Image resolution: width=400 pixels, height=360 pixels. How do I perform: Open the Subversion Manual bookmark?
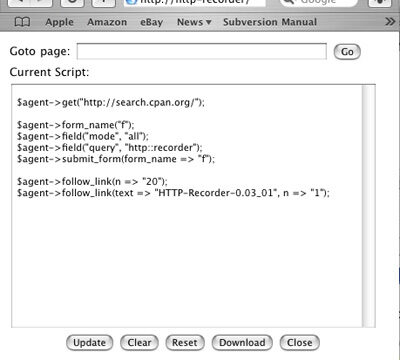click(x=270, y=22)
